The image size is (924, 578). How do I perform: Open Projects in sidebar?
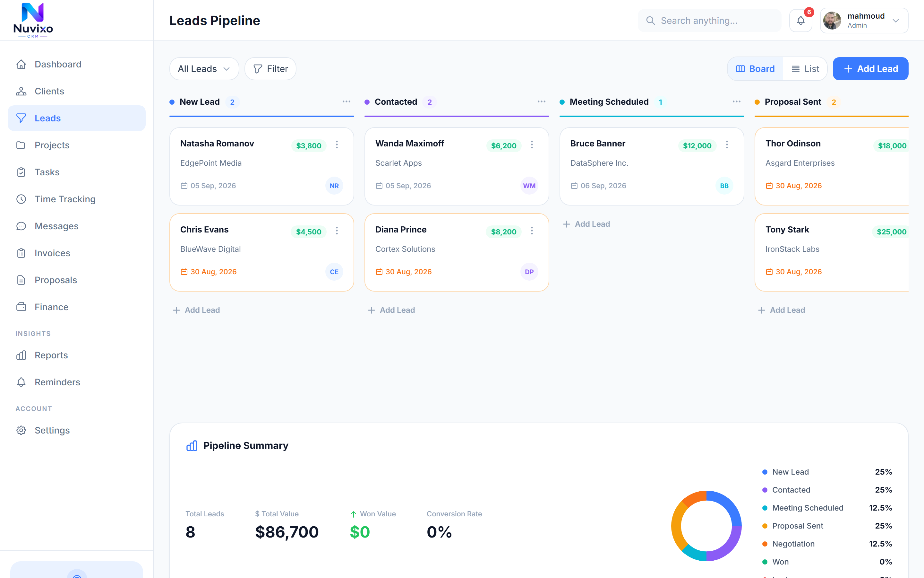pos(76,145)
